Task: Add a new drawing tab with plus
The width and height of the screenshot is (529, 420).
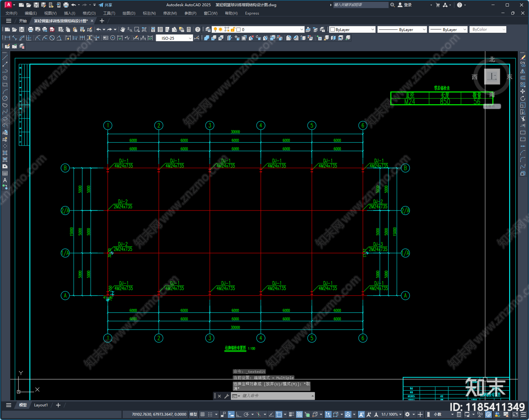Action: click(102, 21)
